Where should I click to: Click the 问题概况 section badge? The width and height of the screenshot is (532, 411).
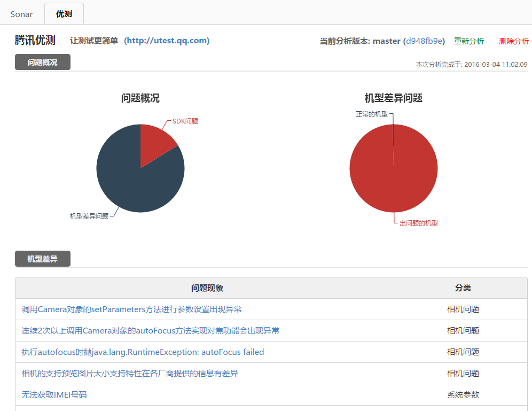point(43,62)
